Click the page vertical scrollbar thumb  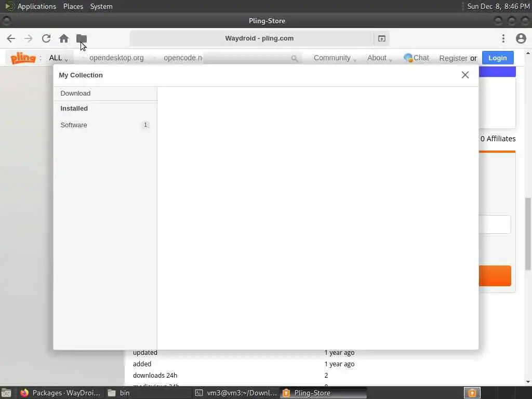pos(528,234)
